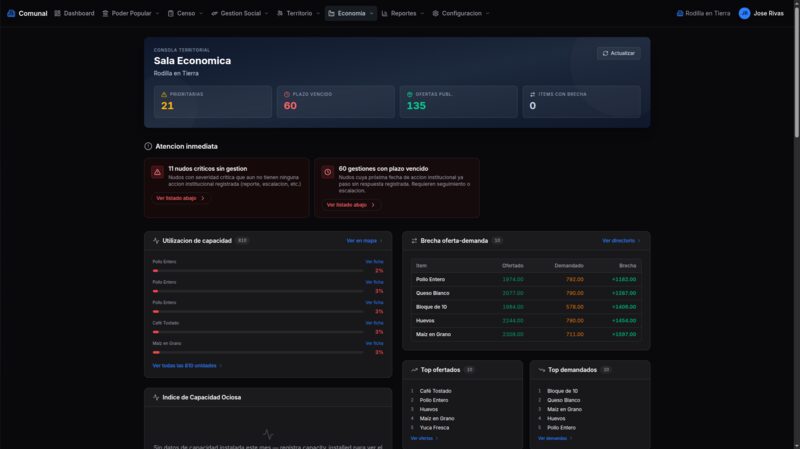The image size is (800, 449).
Task: Click the Prioritarias warning triangle icon
Action: coord(164,94)
